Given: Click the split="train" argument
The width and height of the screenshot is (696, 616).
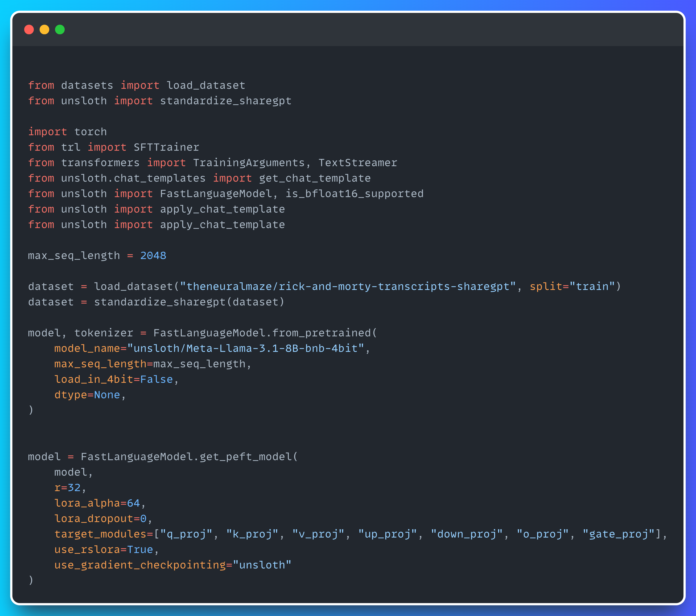Looking at the screenshot, I should point(572,286).
